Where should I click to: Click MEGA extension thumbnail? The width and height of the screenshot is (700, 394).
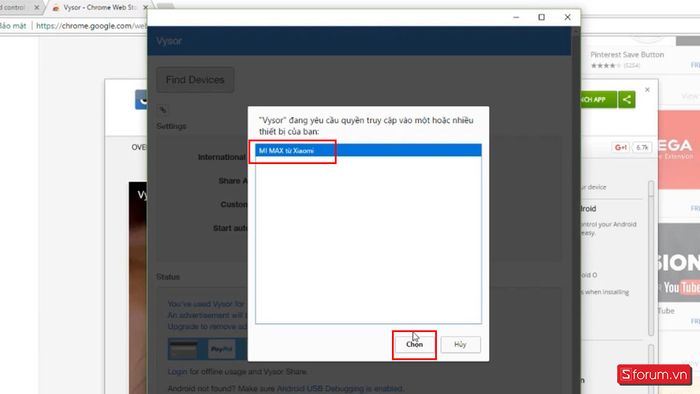(679, 150)
